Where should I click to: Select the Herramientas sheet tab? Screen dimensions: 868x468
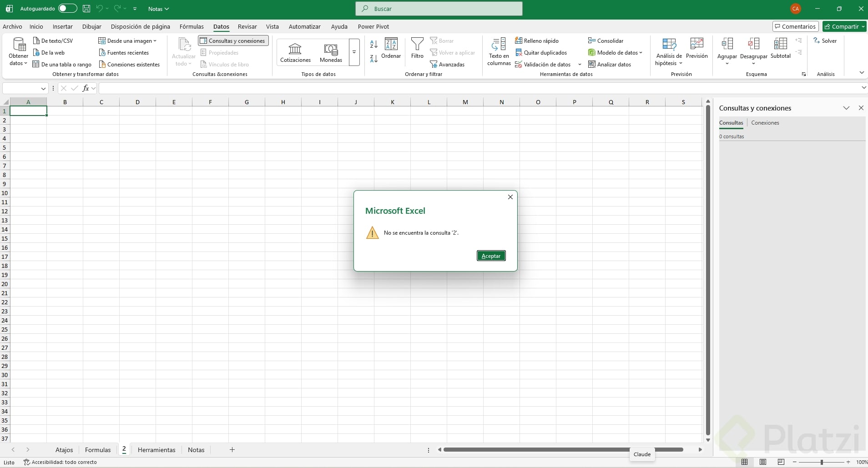[x=156, y=450]
